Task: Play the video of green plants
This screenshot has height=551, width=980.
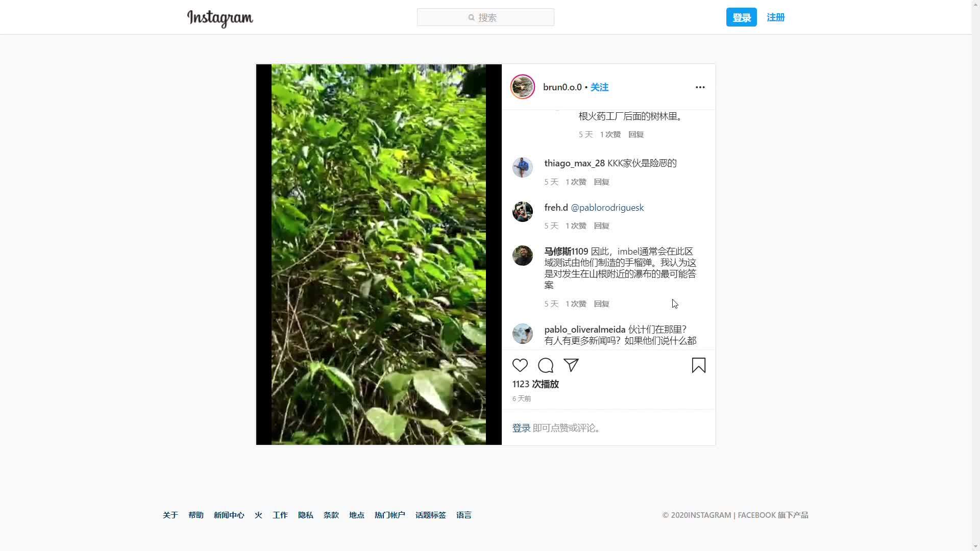Action: point(378,254)
